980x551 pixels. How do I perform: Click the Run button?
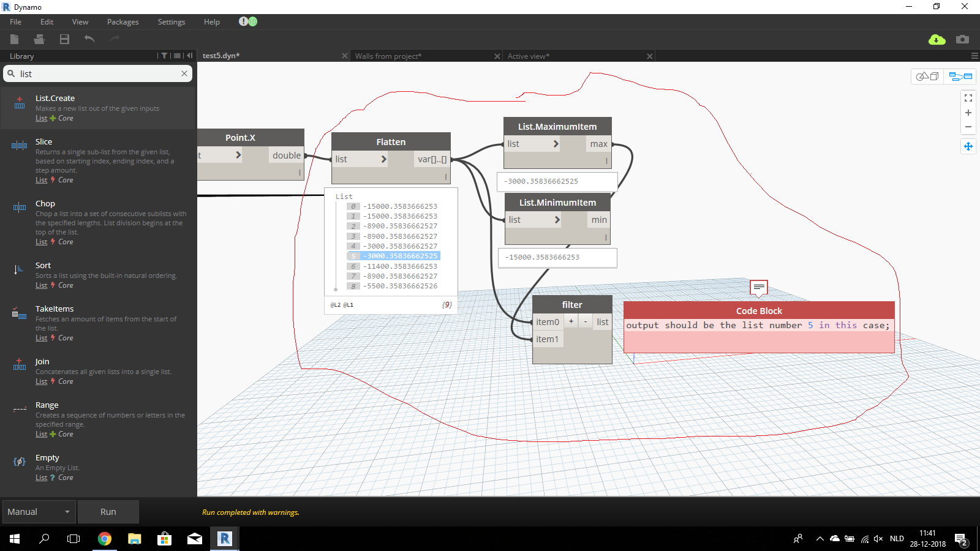(x=108, y=512)
